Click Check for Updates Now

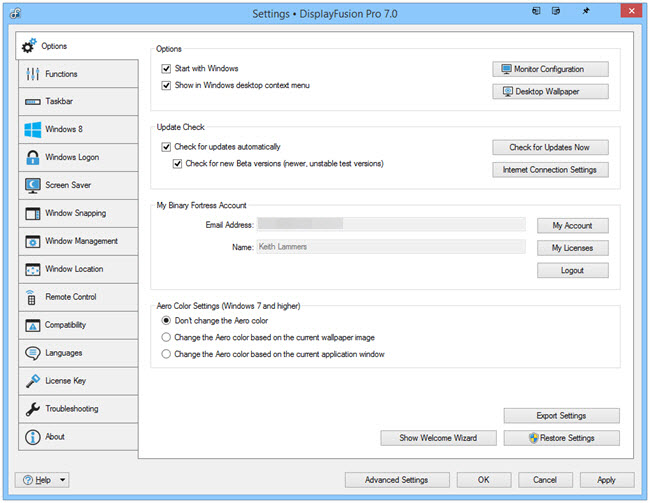click(551, 148)
